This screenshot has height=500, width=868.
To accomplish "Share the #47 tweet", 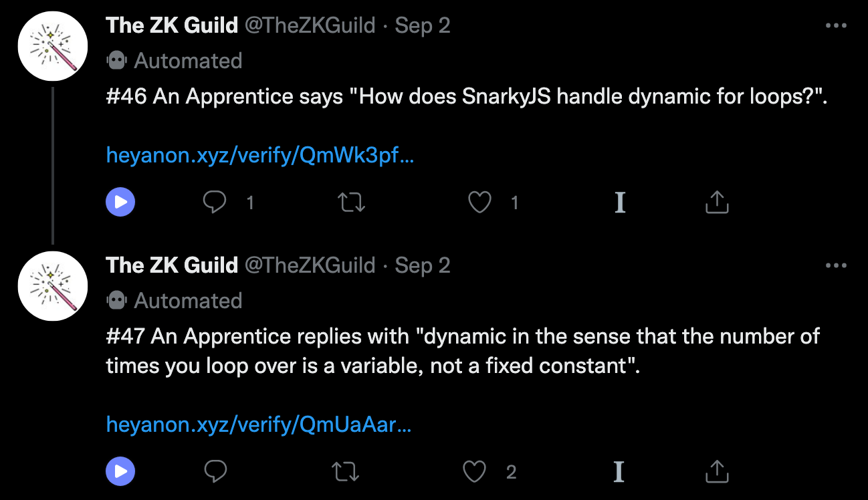I will (716, 471).
